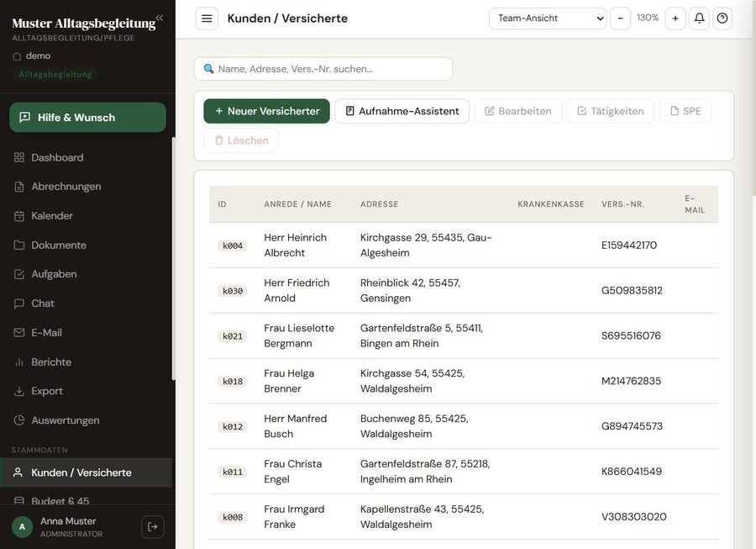The height and width of the screenshot is (549, 756).
Task: Click insurance number E159442170
Action: [x=628, y=245]
